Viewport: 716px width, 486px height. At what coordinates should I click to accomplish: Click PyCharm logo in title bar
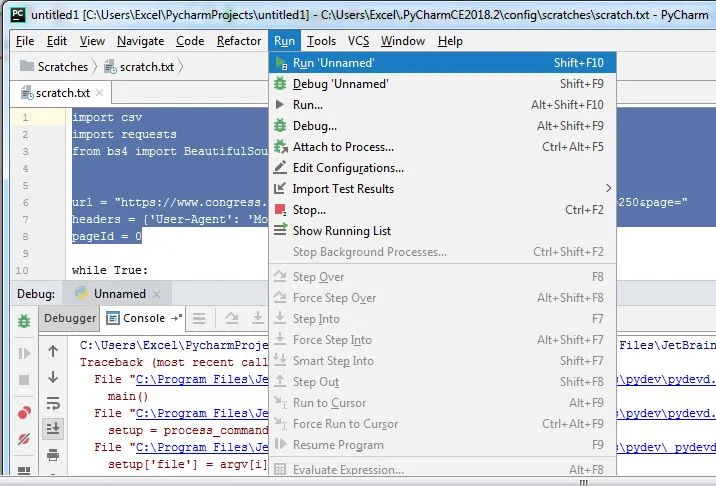pyautogui.click(x=18, y=14)
